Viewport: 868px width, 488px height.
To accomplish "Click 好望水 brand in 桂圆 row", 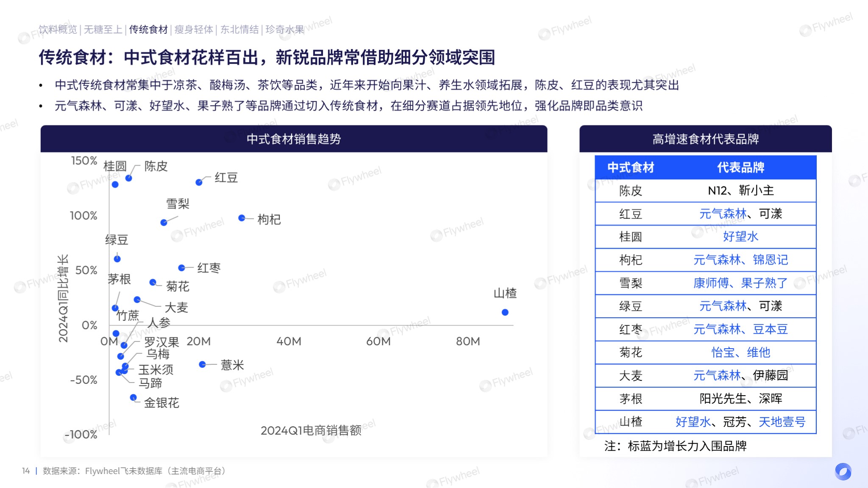I will coord(740,236).
